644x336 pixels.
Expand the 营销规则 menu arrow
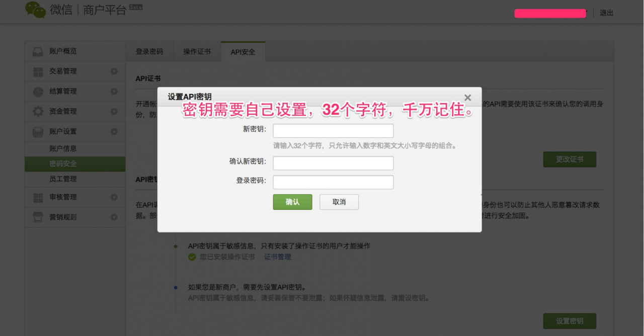pos(114,217)
